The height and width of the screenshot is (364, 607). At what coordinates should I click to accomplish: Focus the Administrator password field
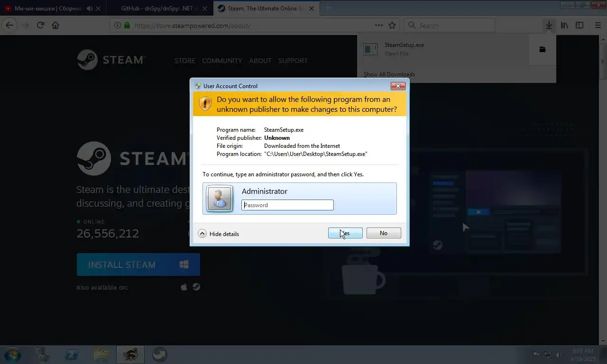click(287, 205)
